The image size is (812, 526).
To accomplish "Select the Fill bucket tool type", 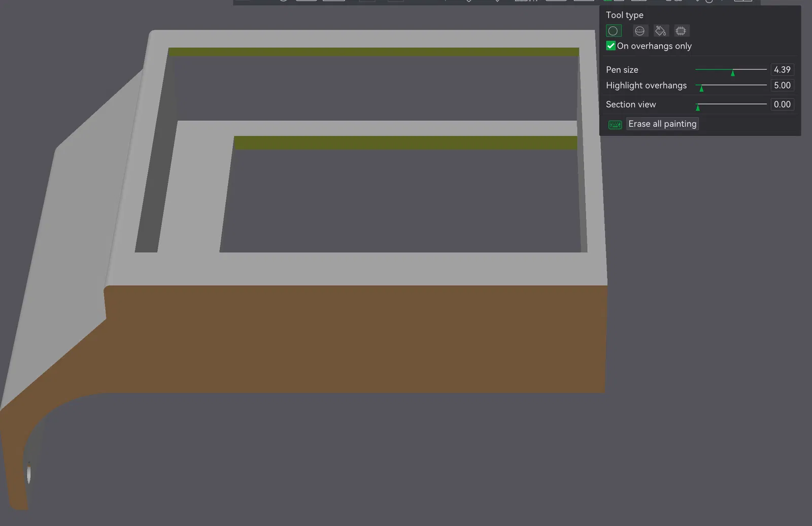I will [x=660, y=31].
